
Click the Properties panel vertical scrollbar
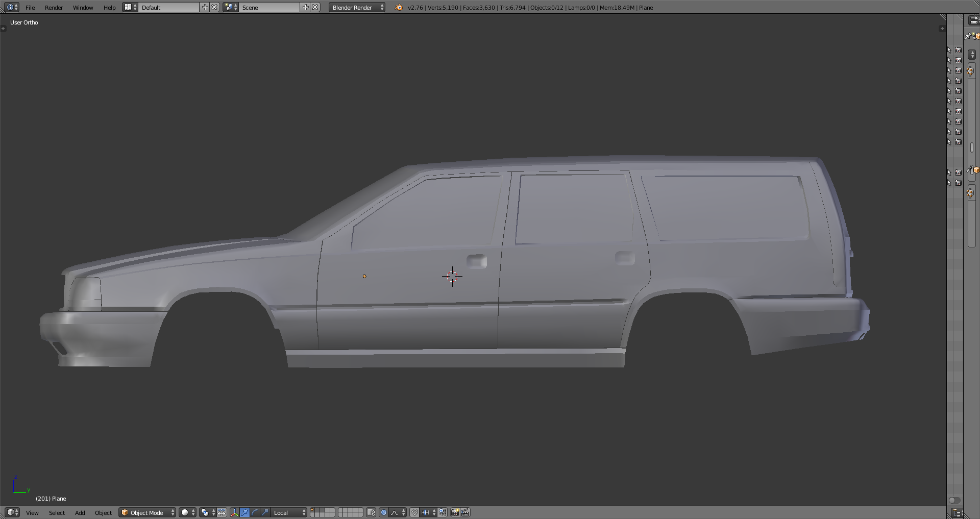tap(972, 148)
